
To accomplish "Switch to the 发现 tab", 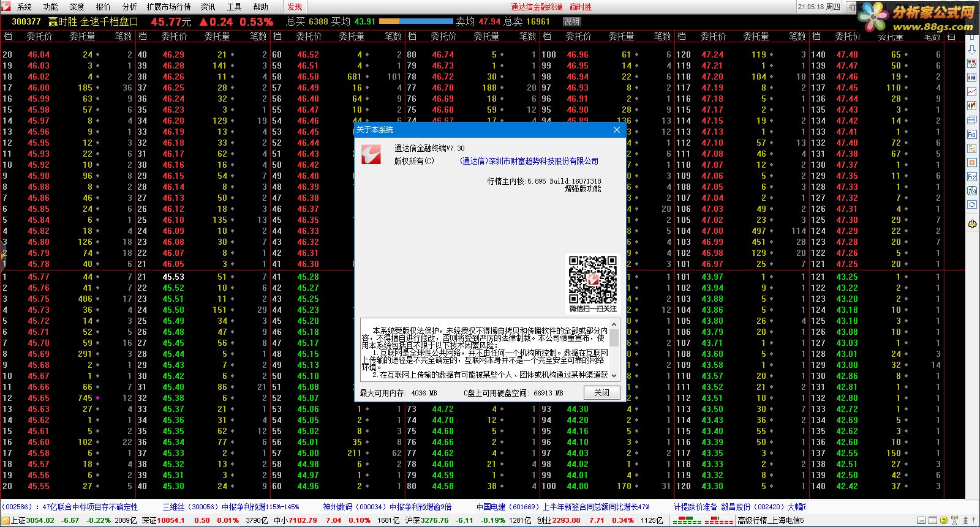I will pyautogui.click(x=295, y=7).
